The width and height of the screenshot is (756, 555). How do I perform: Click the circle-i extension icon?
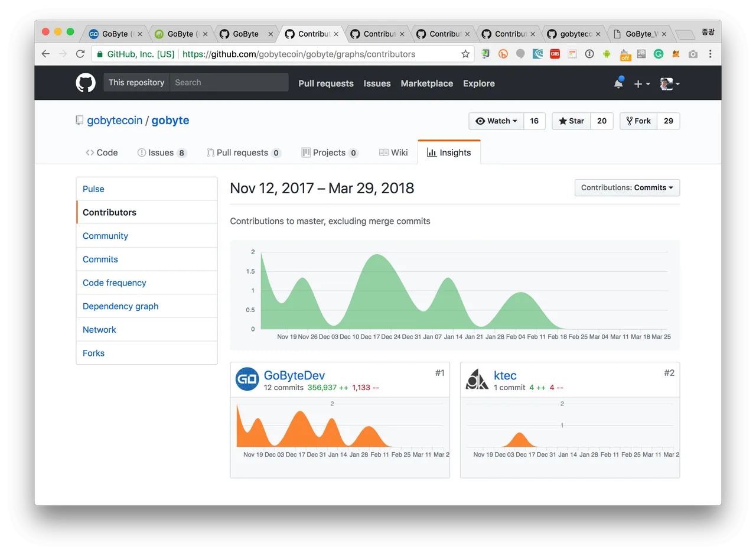point(589,54)
